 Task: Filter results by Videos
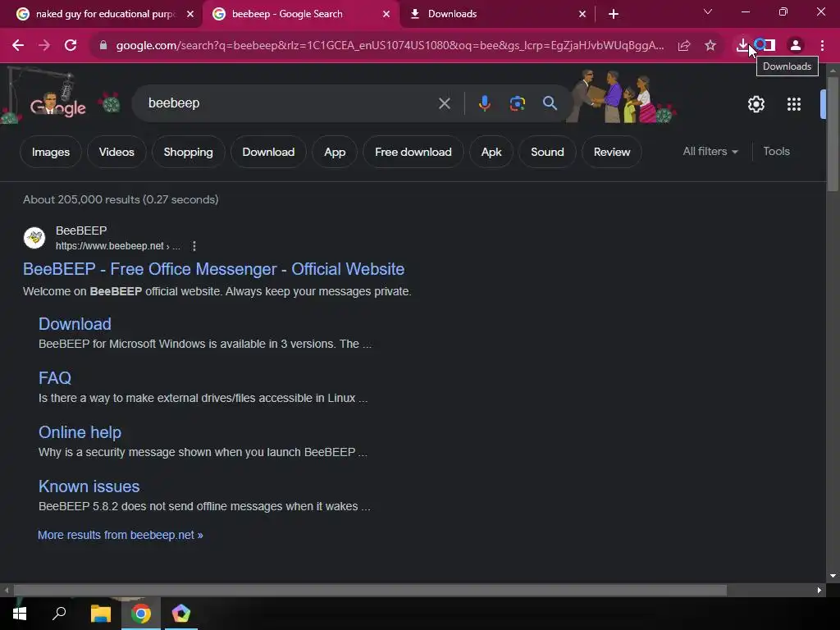click(x=116, y=152)
